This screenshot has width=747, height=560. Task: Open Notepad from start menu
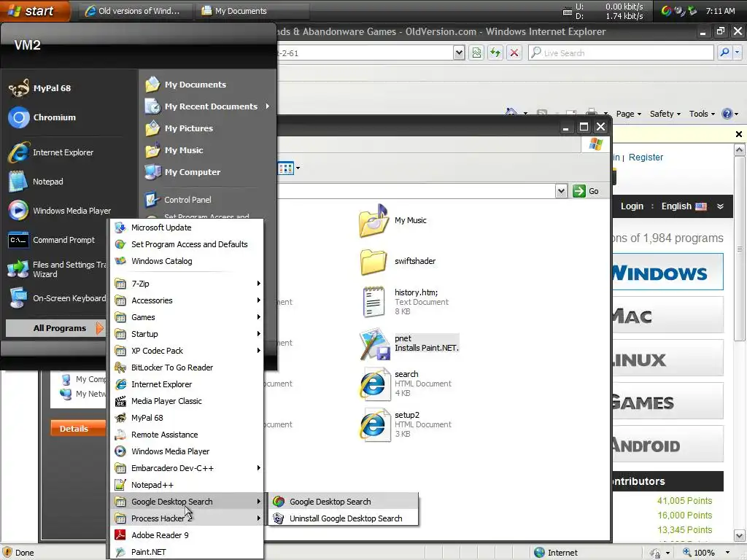[x=36, y=182]
